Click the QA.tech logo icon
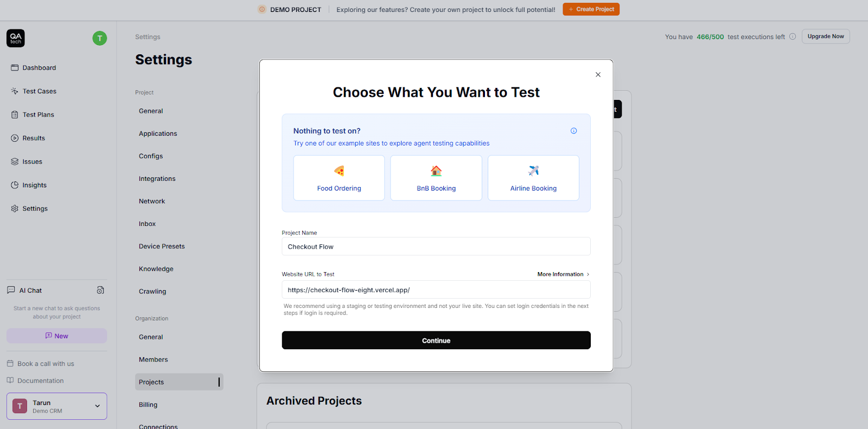This screenshot has height=429, width=868. click(16, 38)
